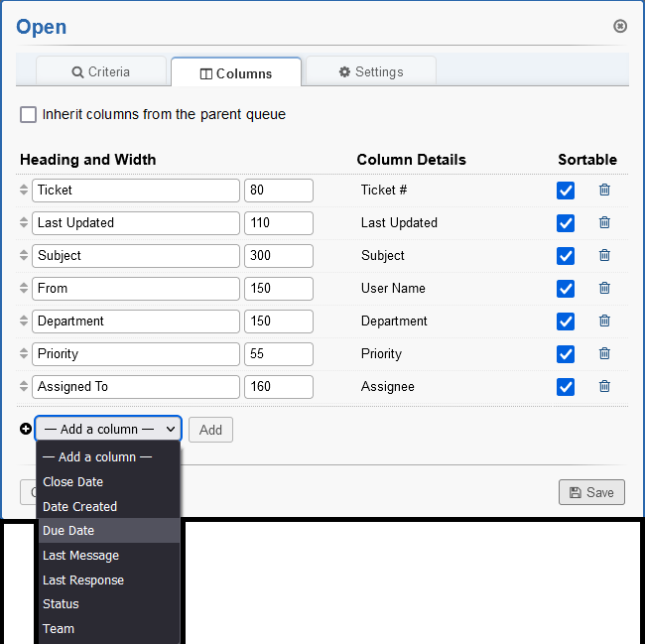Click the plus icon beside Add a column
Screen dimensions: 645x644
26,430
